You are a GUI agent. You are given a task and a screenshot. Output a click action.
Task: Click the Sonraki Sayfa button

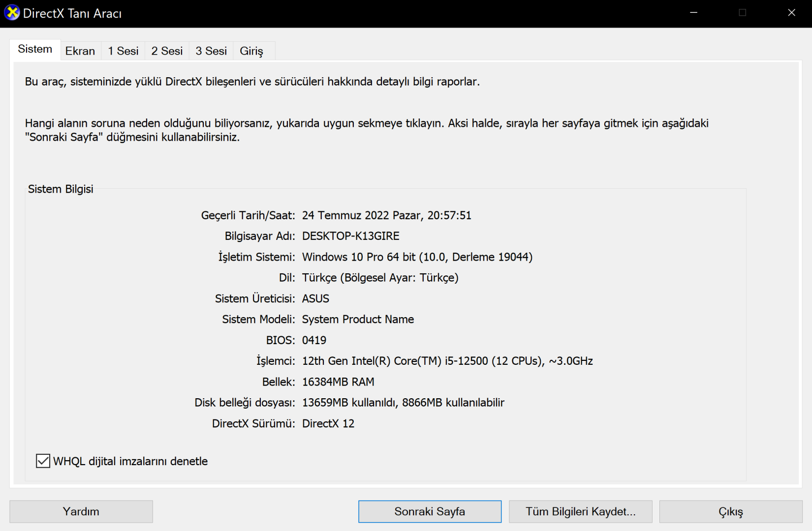coord(430,512)
